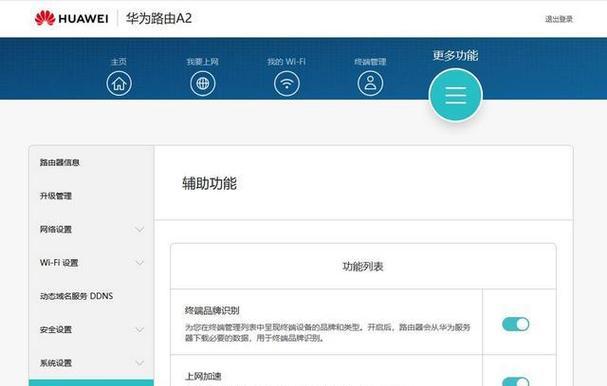The height and width of the screenshot is (386, 607).
Task: Toggle the 上网加速 switch
Action: pyautogui.click(x=515, y=381)
